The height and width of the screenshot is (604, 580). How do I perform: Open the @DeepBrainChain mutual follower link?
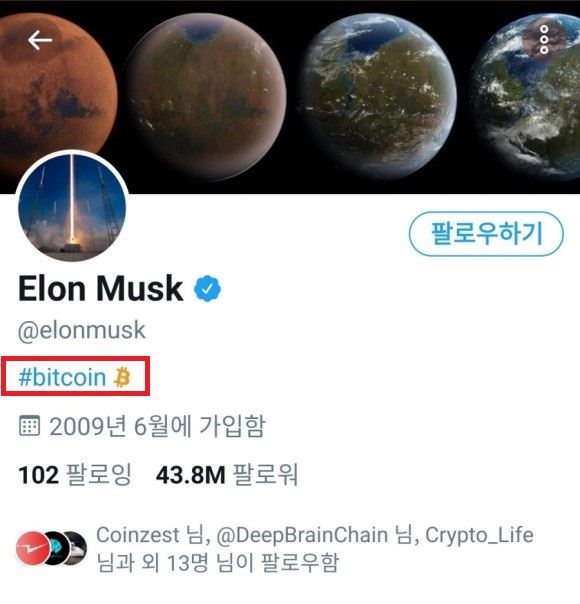tap(302, 535)
